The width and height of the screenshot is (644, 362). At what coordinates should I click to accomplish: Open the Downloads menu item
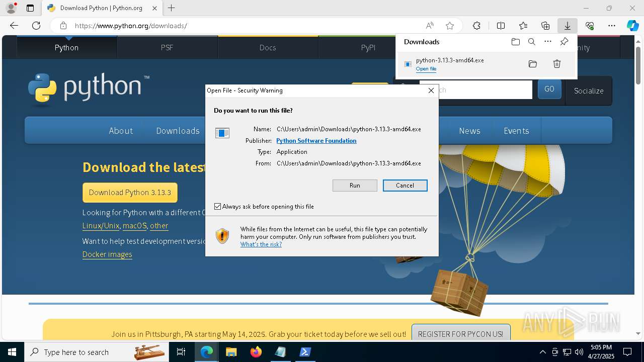coord(178,131)
